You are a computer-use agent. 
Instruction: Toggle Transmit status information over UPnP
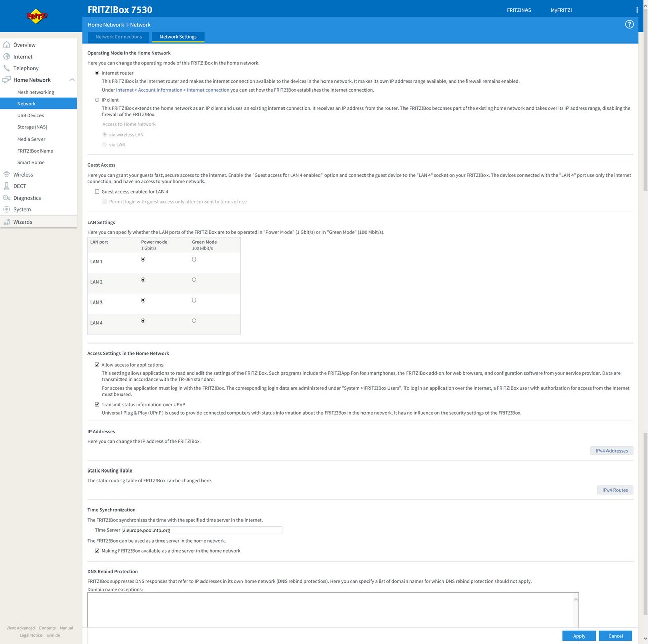tap(97, 404)
